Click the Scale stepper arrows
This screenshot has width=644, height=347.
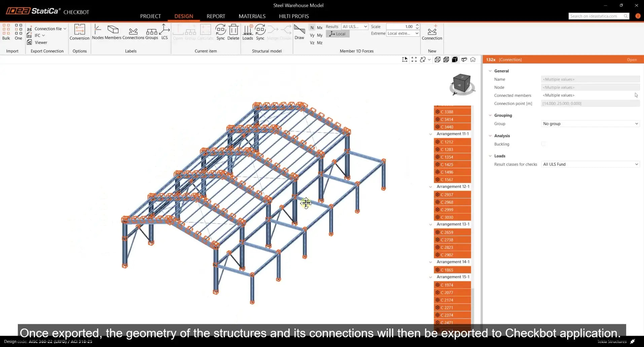point(417,27)
